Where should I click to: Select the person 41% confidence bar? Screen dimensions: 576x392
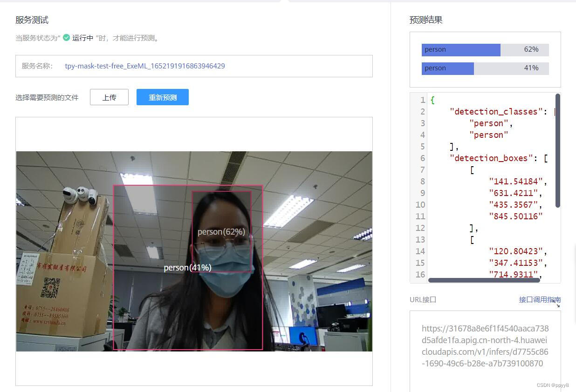pos(485,68)
